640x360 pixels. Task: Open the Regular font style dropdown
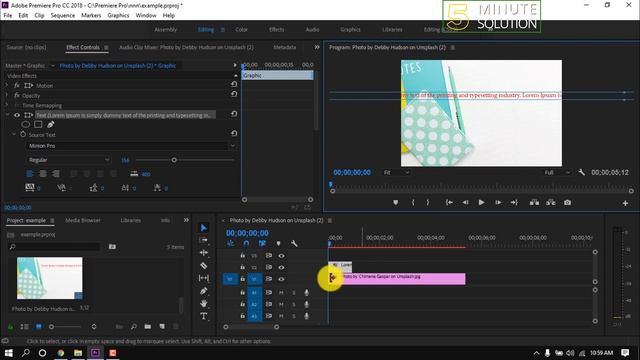[x=107, y=160]
